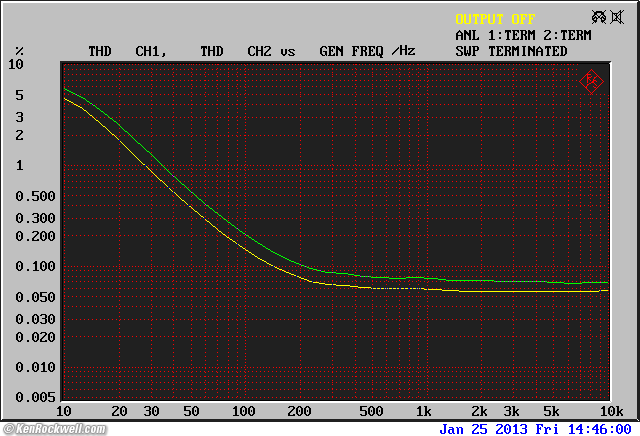
Task: Click the y-axis label 0.010
Action: 35,367
